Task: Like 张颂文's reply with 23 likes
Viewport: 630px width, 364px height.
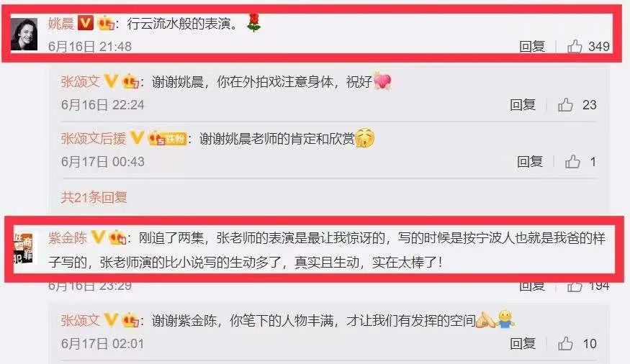Action: tap(565, 105)
